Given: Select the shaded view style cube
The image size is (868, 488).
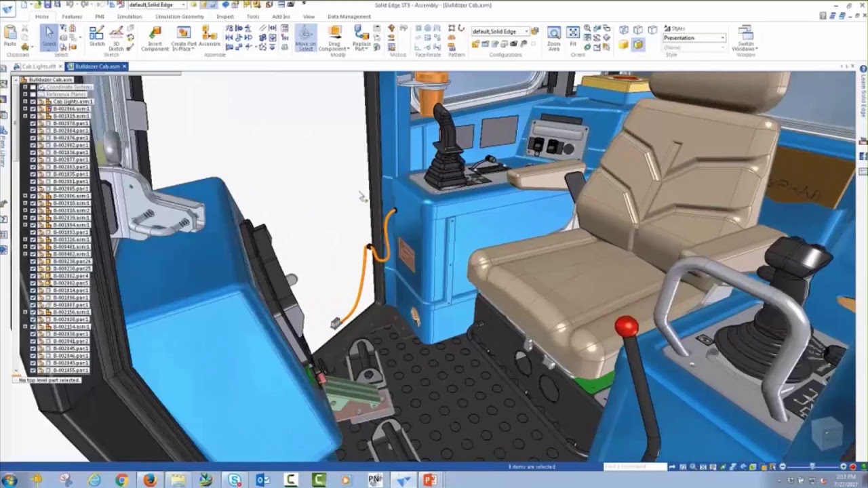Looking at the screenshot, I should click(624, 45).
